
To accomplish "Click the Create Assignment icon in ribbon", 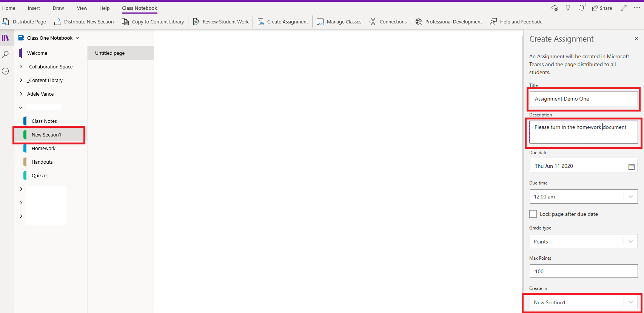I will tap(261, 22).
